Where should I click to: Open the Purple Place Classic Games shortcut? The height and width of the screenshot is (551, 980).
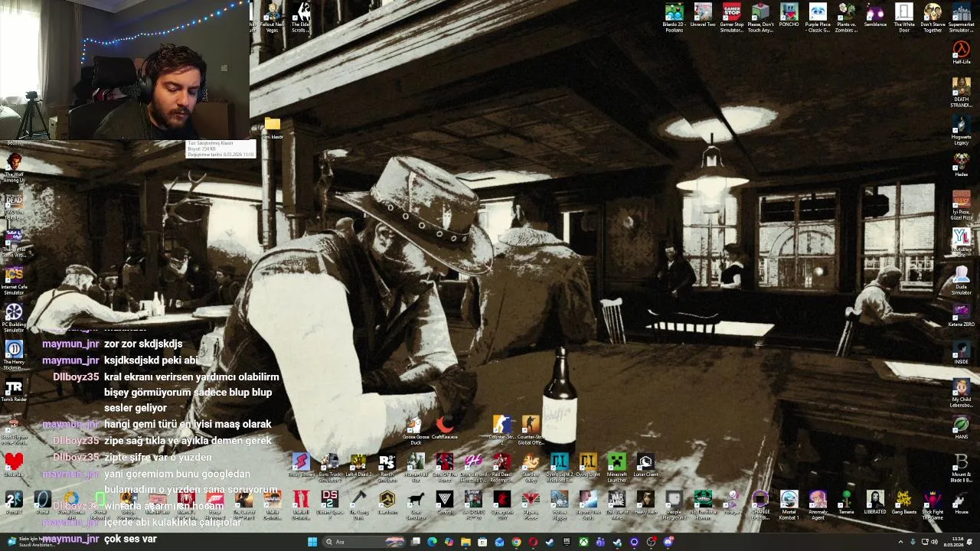[818, 17]
